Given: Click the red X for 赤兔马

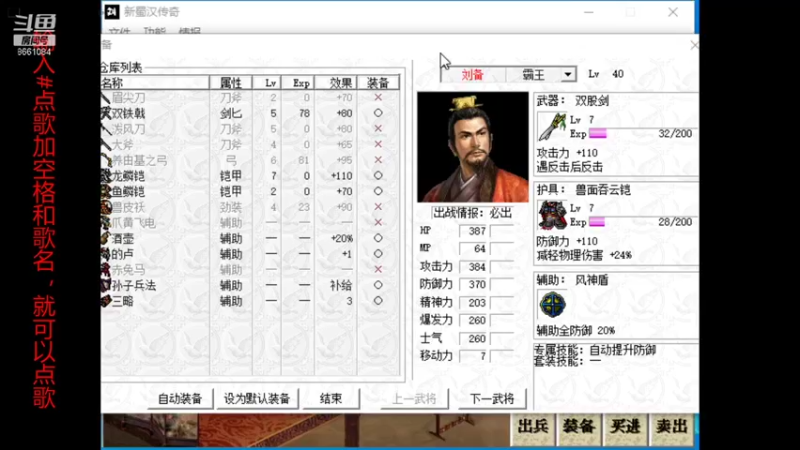Looking at the screenshot, I should pos(378,269).
